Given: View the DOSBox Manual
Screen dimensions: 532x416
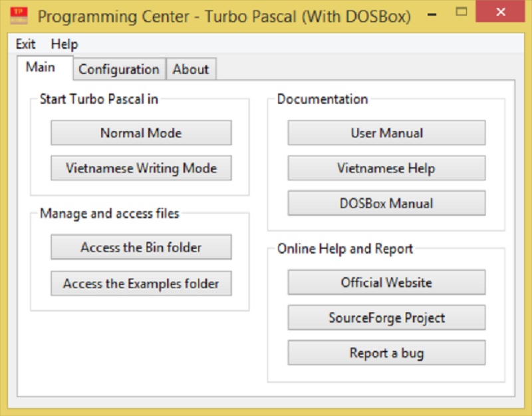Looking at the screenshot, I should click(x=386, y=203).
